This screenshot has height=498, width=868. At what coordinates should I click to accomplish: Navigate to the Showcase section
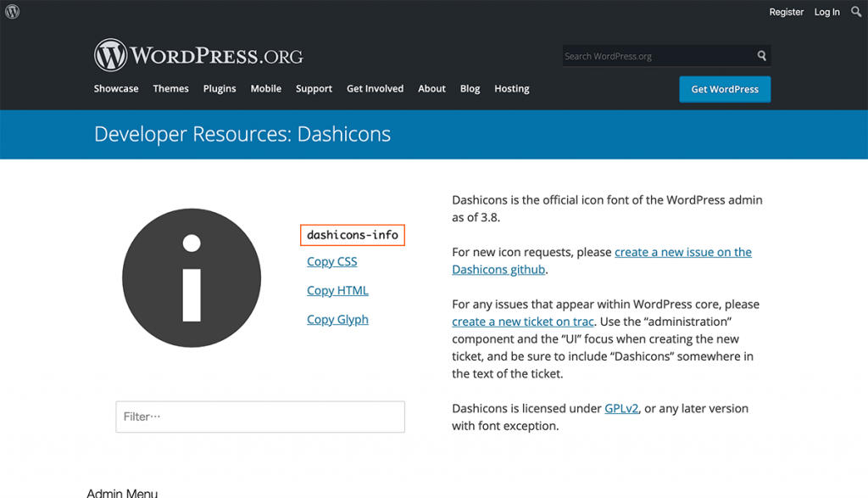tap(116, 88)
